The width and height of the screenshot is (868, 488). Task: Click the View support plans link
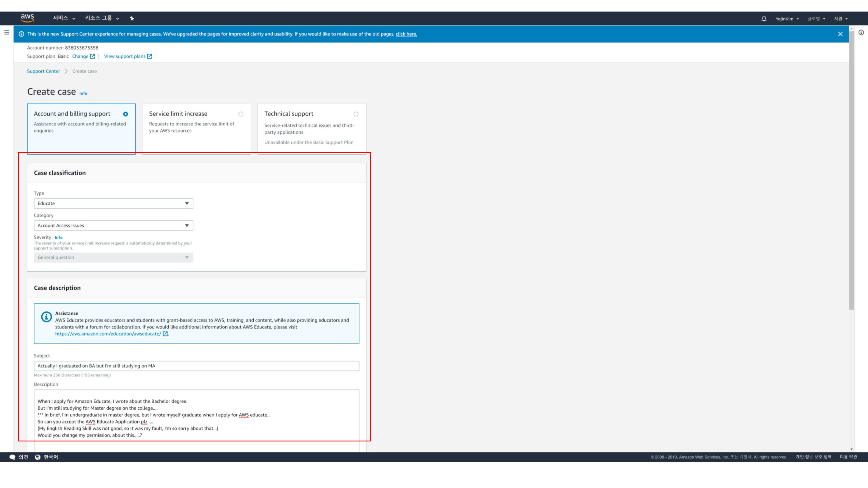tap(125, 56)
